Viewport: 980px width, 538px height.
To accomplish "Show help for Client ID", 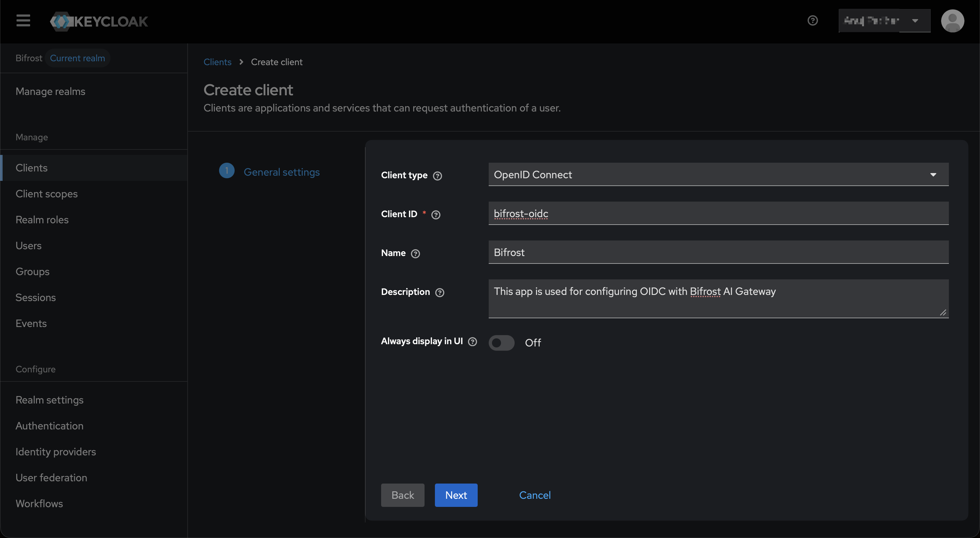I will click(436, 215).
